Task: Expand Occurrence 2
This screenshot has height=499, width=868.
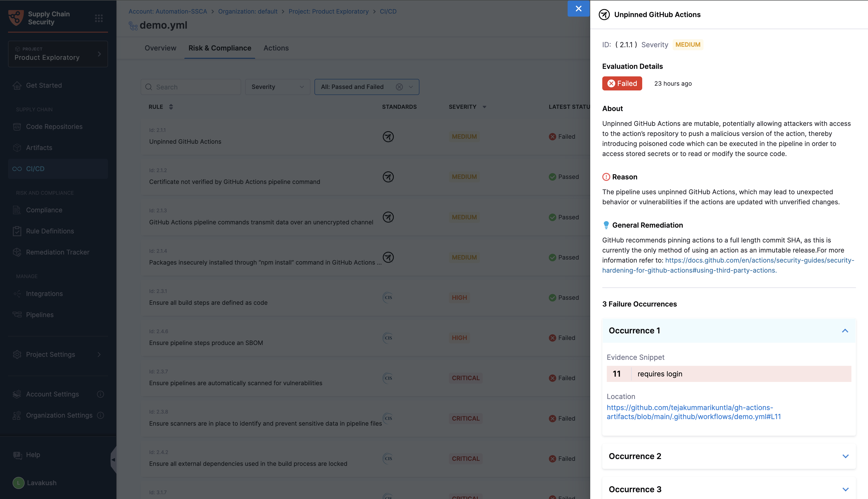Action: click(x=845, y=456)
